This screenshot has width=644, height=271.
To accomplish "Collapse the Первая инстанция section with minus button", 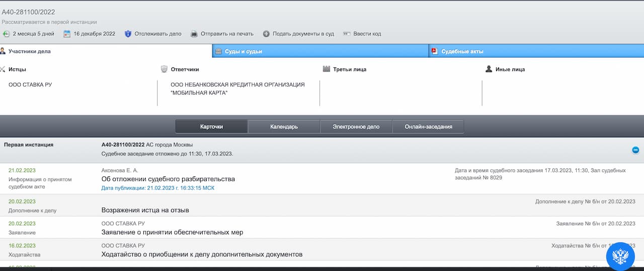I will pyautogui.click(x=635, y=150).
